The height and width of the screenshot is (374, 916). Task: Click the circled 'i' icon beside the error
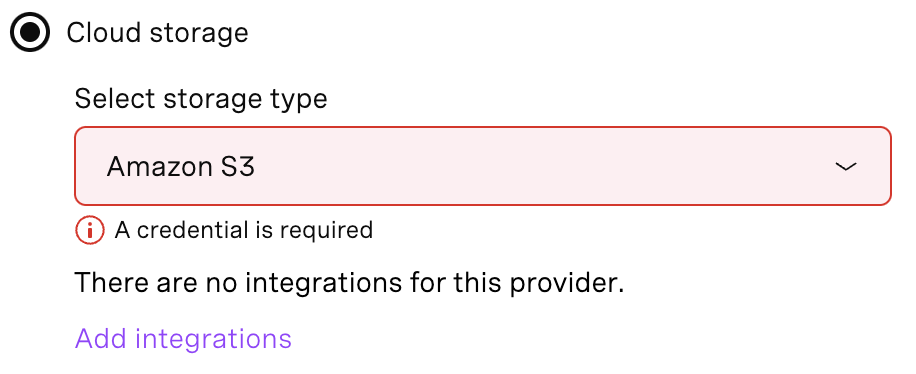point(89,230)
